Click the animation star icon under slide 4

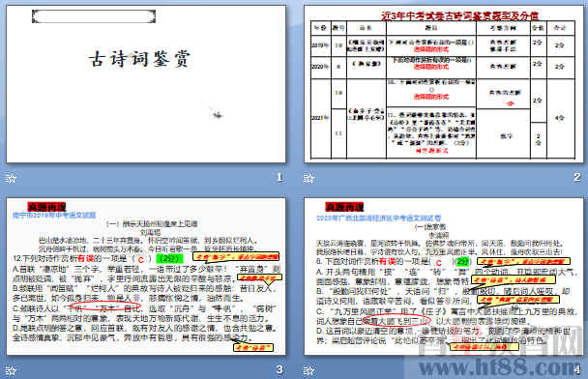[309, 370]
